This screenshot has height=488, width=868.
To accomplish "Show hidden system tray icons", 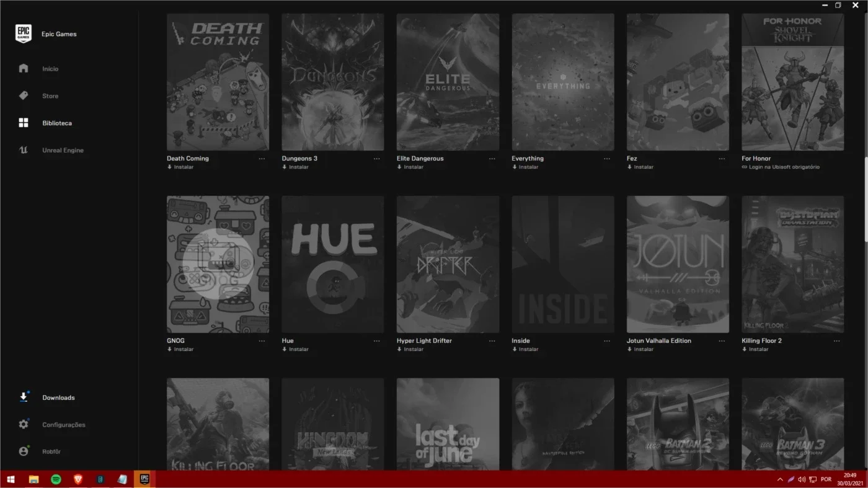I will tap(780, 479).
